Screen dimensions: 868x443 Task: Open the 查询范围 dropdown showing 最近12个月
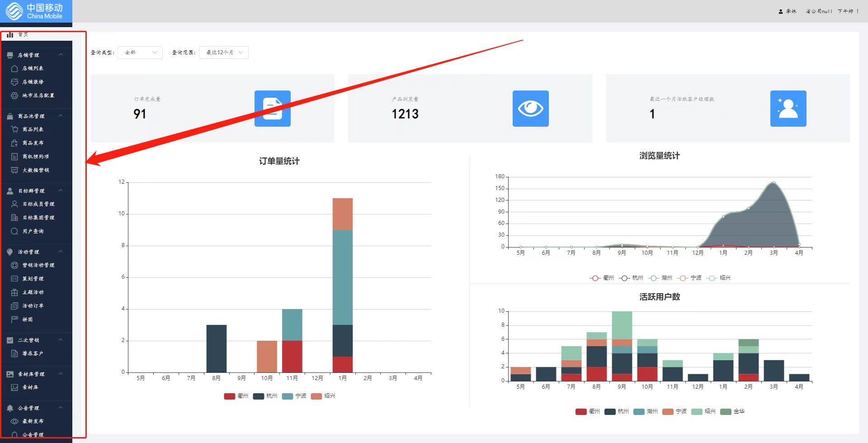(224, 52)
